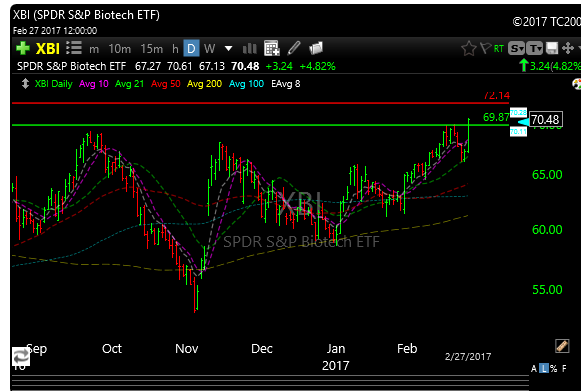
Task: Toggle the green RT real-time indicator
Action: 498,49
